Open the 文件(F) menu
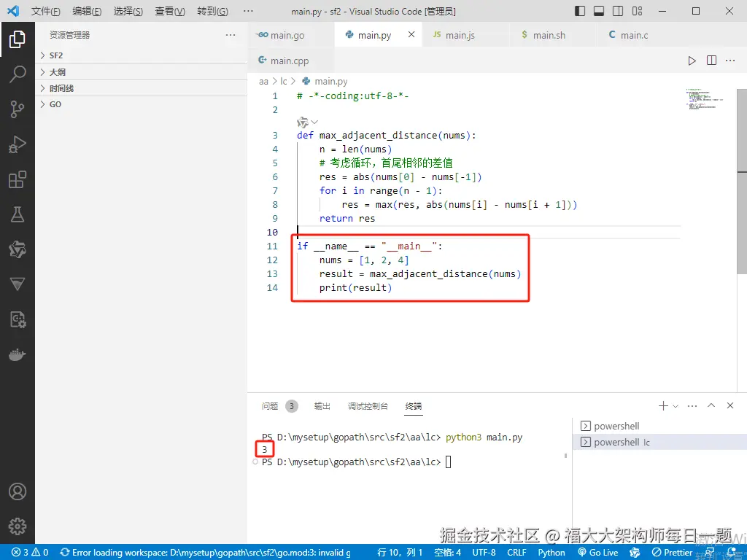 [x=46, y=11]
